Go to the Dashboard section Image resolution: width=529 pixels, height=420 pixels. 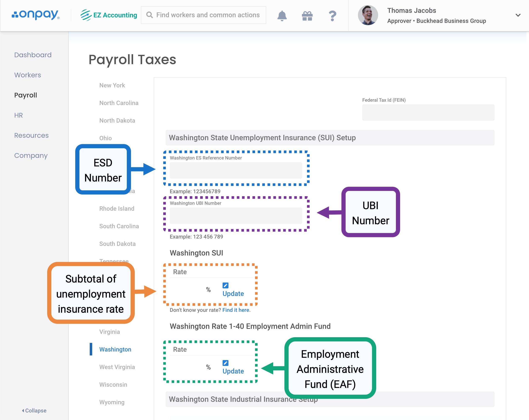[33, 55]
